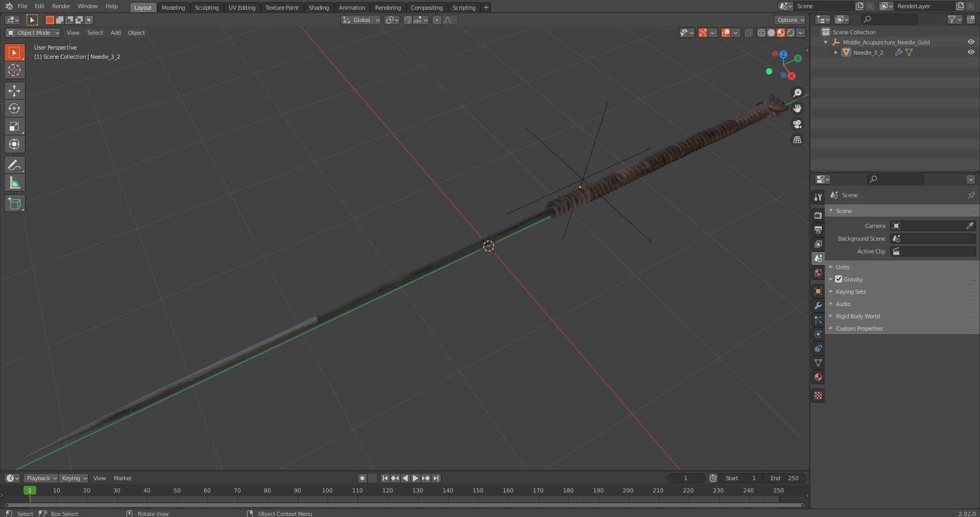Viewport: 980px width, 517px height.
Task: Activate the Rotate tool
Action: click(14, 108)
